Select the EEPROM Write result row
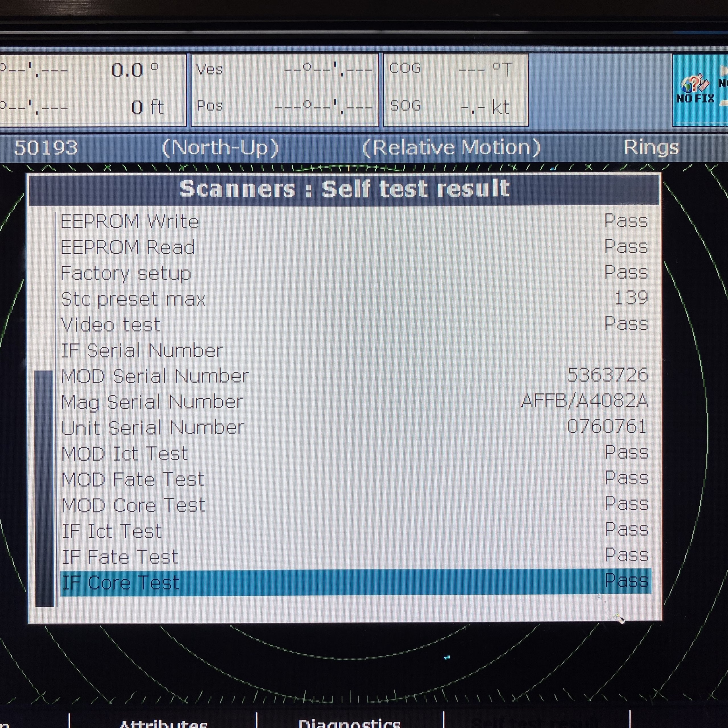The height and width of the screenshot is (728, 728). pos(355,221)
